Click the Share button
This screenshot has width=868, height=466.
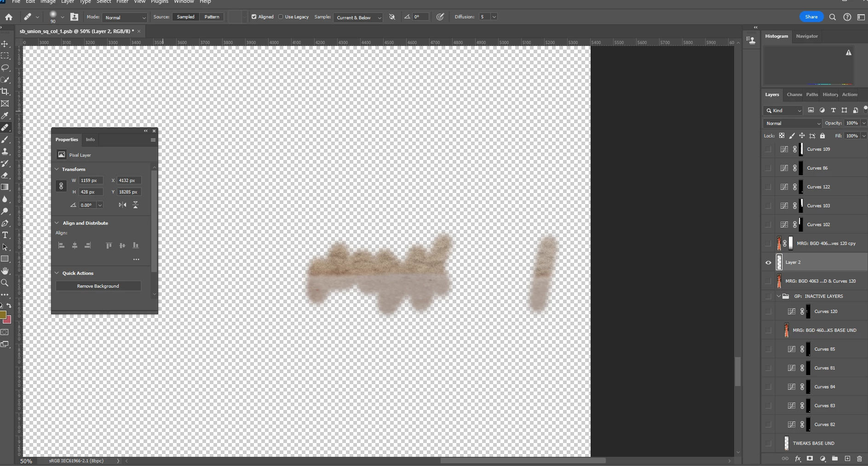coord(811,17)
